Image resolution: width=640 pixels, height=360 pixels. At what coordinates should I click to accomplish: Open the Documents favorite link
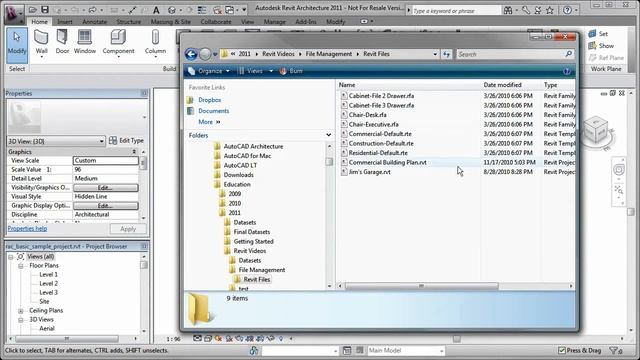pos(213,111)
